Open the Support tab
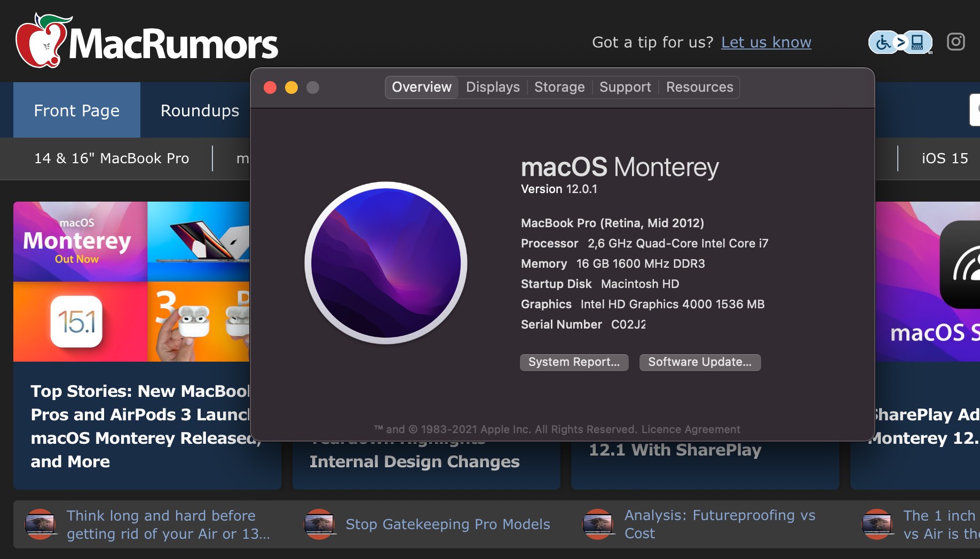The image size is (980, 559). [x=625, y=87]
